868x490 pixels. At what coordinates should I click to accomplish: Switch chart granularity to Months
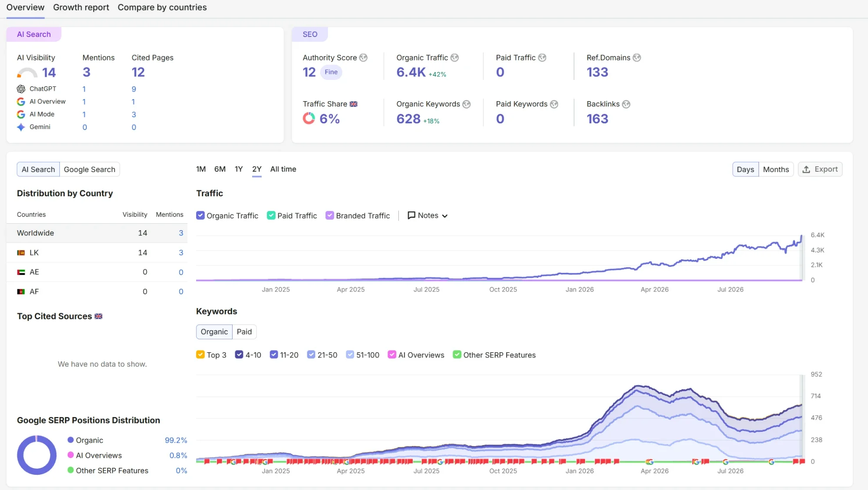[776, 169]
